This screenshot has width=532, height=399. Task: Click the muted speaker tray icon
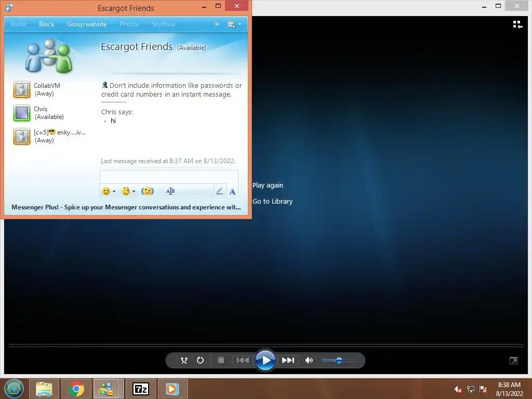(x=458, y=390)
